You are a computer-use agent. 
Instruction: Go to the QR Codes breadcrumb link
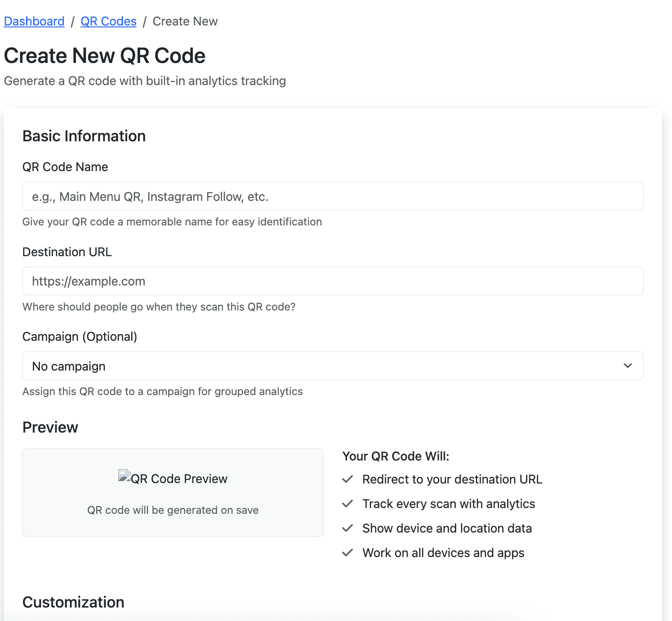tap(109, 22)
